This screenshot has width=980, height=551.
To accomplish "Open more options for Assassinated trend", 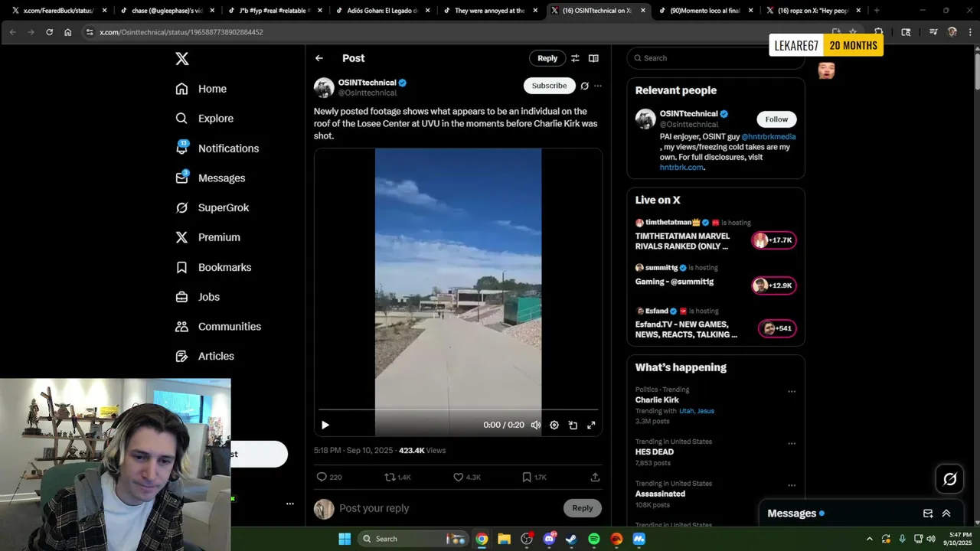I will tap(792, 485).
